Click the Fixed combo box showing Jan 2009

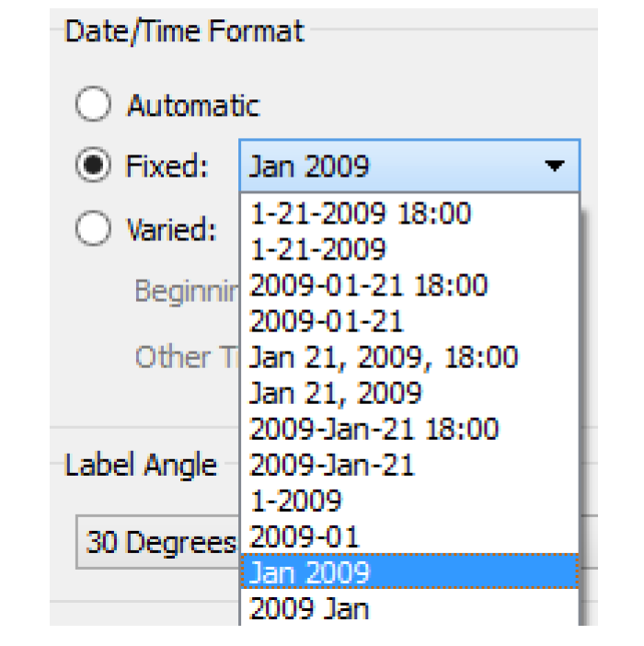(x=396, y=167)
